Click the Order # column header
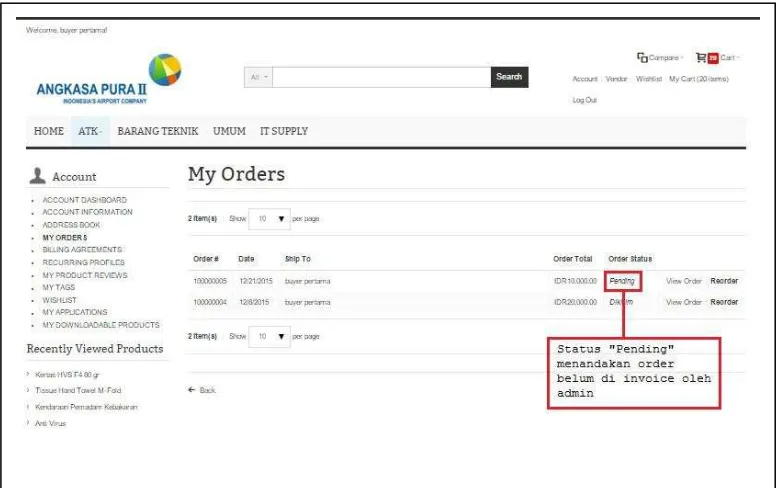 (x=206, y=259)
